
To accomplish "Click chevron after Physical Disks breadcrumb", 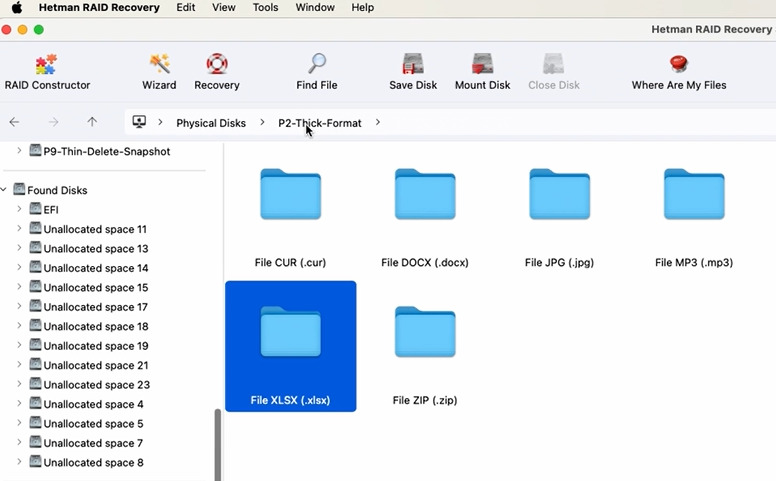I will (x=262, y=122).
